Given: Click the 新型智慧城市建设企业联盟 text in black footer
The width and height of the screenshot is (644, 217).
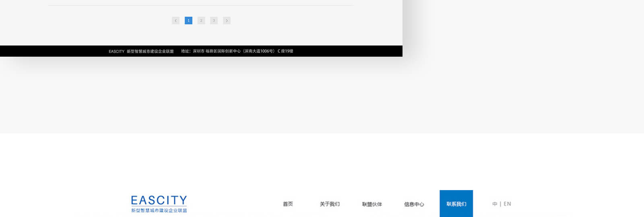Looking at the screenshot, I should [150, 51].
